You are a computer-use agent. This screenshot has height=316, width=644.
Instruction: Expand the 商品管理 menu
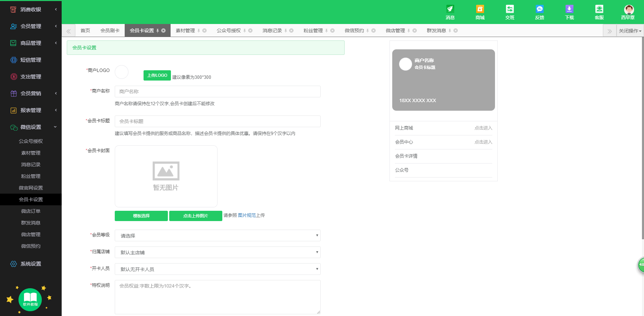56,43
